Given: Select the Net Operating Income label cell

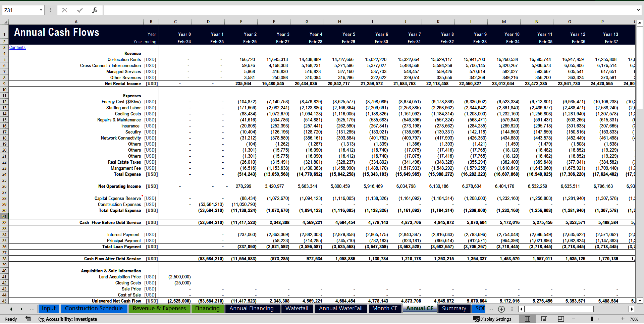Looking at the screenshot, I should tap(119, 186).
